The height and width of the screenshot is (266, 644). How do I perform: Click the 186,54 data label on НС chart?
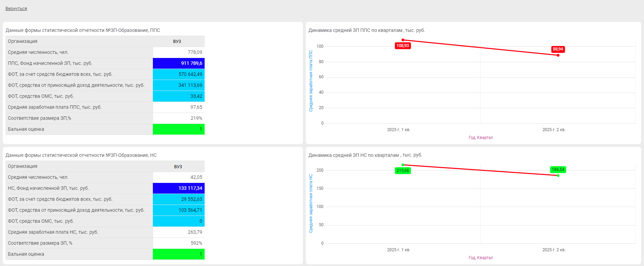tap(558, 170)
